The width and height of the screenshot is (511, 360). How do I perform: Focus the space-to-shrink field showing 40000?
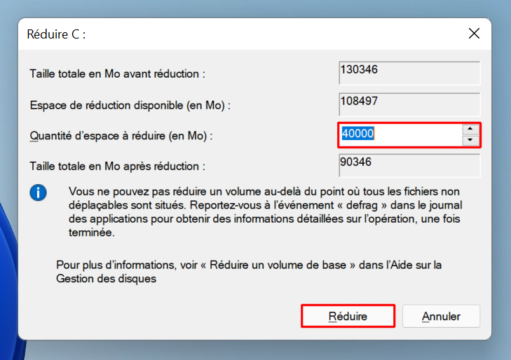click(x=400, y=135)
